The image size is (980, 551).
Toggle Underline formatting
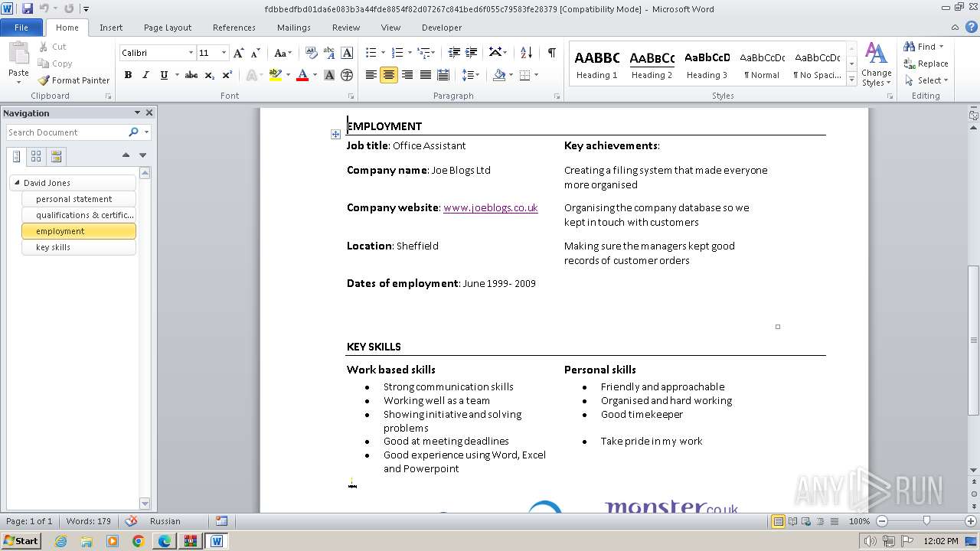[x=163, y=75]
